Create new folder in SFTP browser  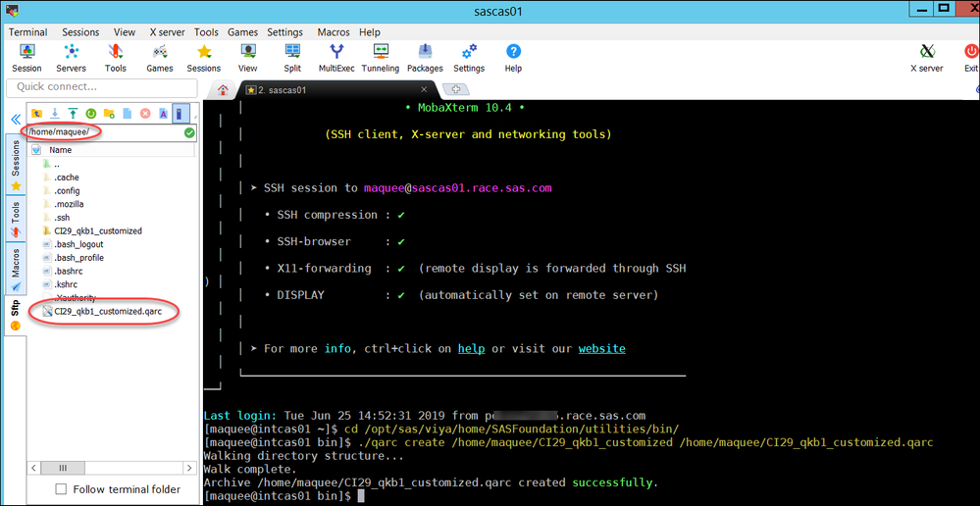coord(109,114)
